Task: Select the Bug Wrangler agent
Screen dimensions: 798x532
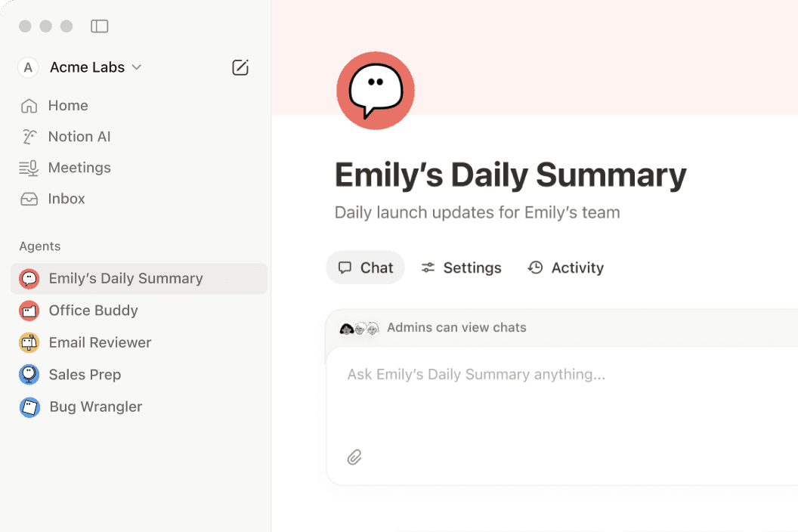Action: click(x=95, y=407)
